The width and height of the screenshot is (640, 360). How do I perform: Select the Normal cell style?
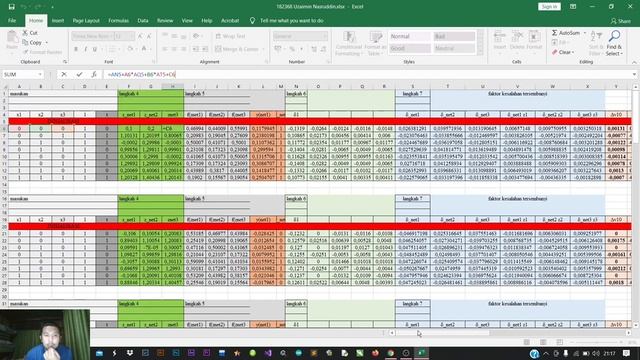(410, 36)
